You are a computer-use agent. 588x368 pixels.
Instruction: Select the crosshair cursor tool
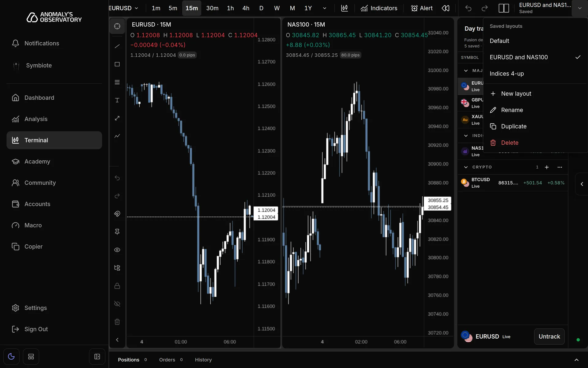[117, 26]
